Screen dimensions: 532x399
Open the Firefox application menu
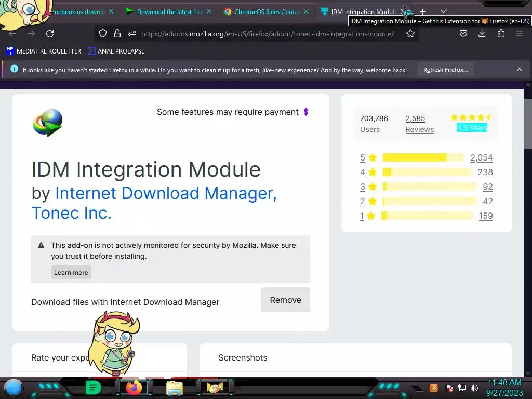520,33
